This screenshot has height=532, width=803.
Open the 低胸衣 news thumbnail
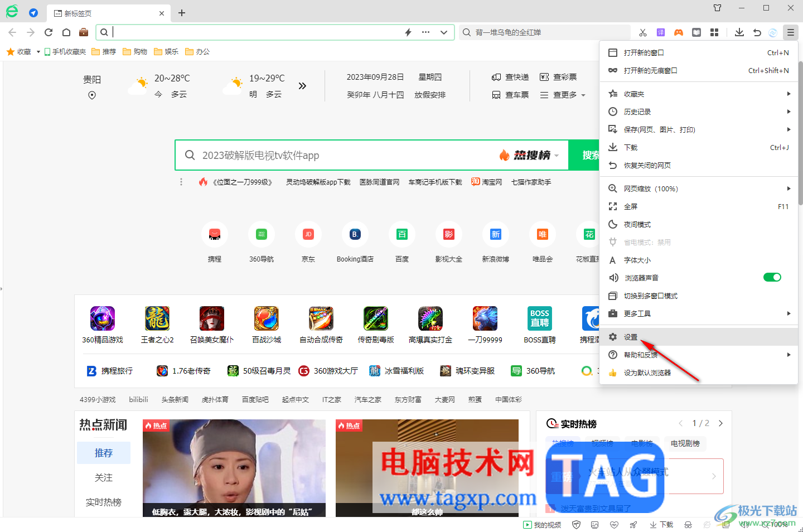coord(234,468)
